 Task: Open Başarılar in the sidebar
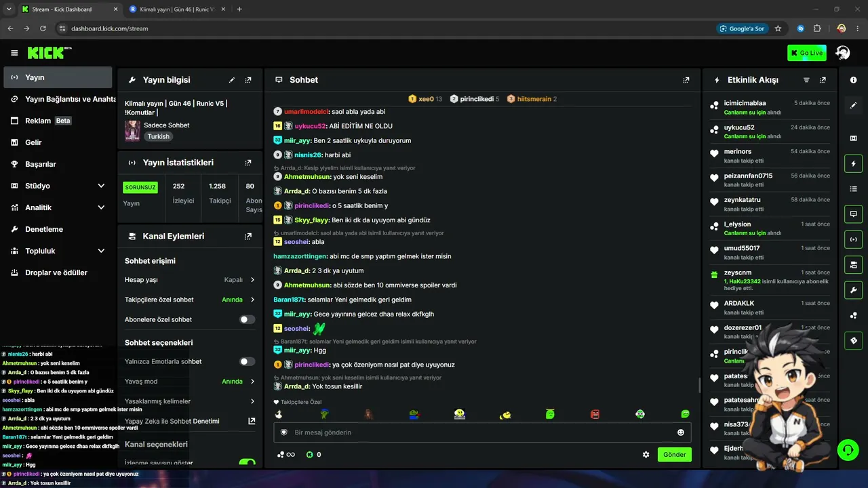(x=58, y=164)
